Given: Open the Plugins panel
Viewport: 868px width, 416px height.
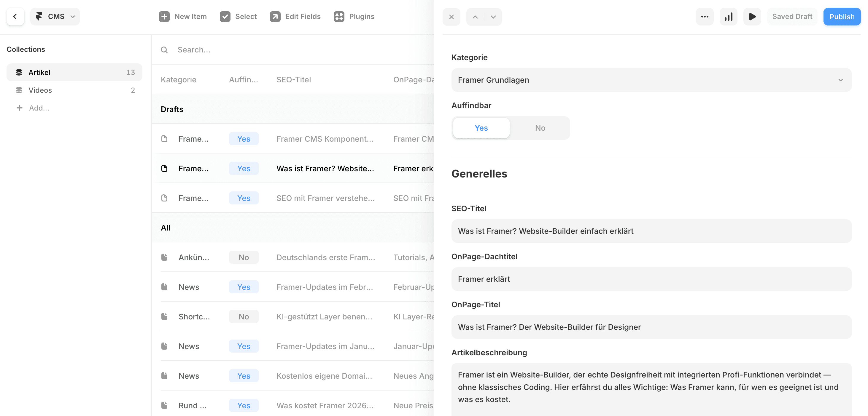Looking at the screenshot, I should click(354, 16).
